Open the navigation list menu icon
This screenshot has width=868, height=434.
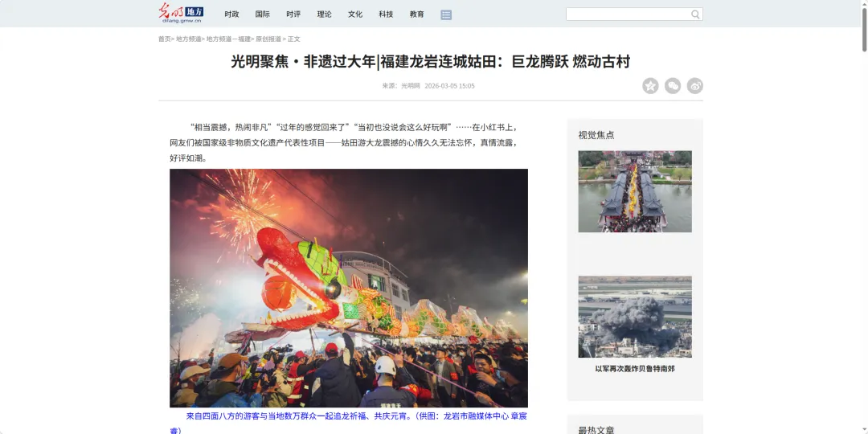tap(446, 15)
